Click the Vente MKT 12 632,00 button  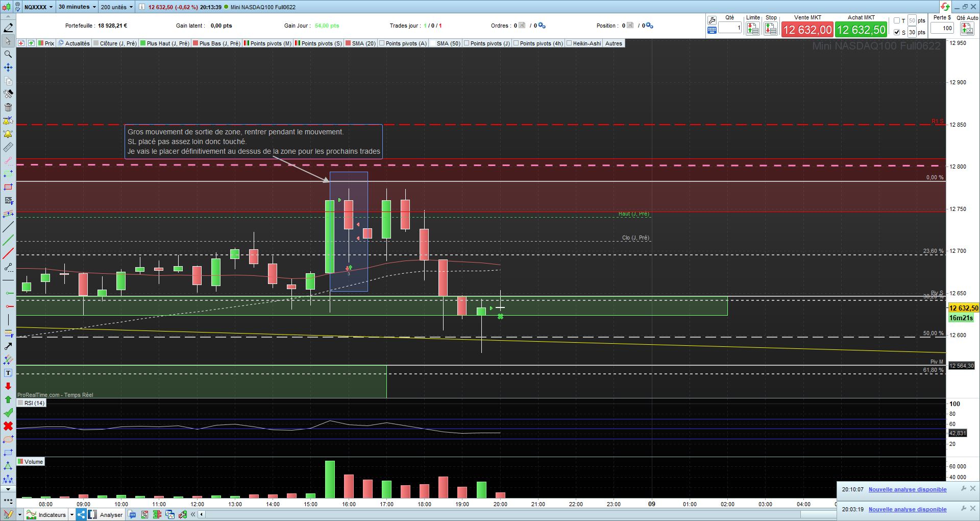point(807,30)
